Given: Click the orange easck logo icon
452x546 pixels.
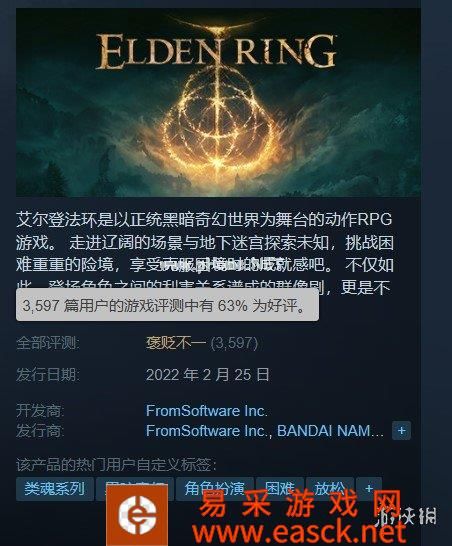Looking at the screenshot, I should tap(137, 515).
